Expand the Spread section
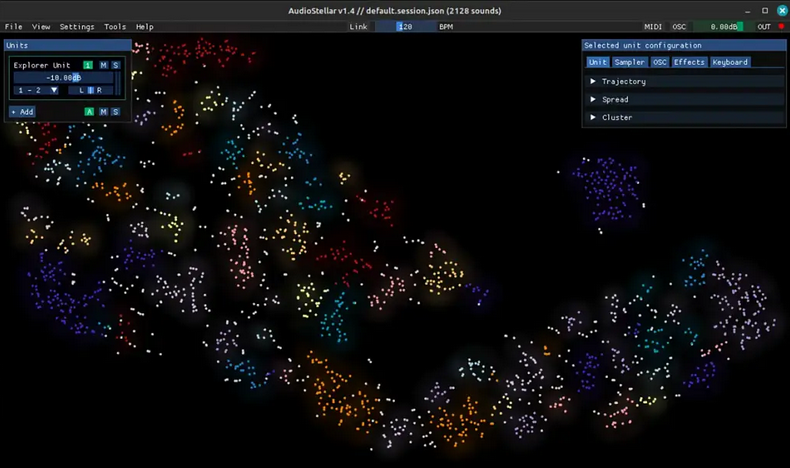 coord(684,99)
